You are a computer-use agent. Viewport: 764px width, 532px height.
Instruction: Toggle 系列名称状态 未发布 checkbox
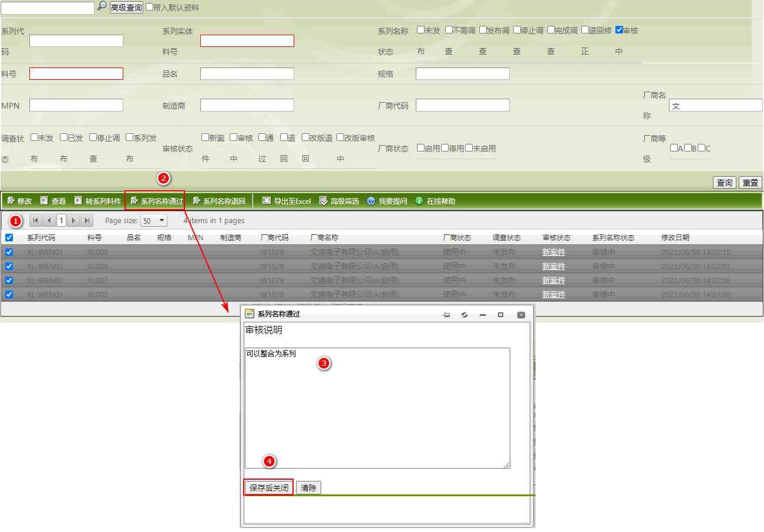coord(420,29)
